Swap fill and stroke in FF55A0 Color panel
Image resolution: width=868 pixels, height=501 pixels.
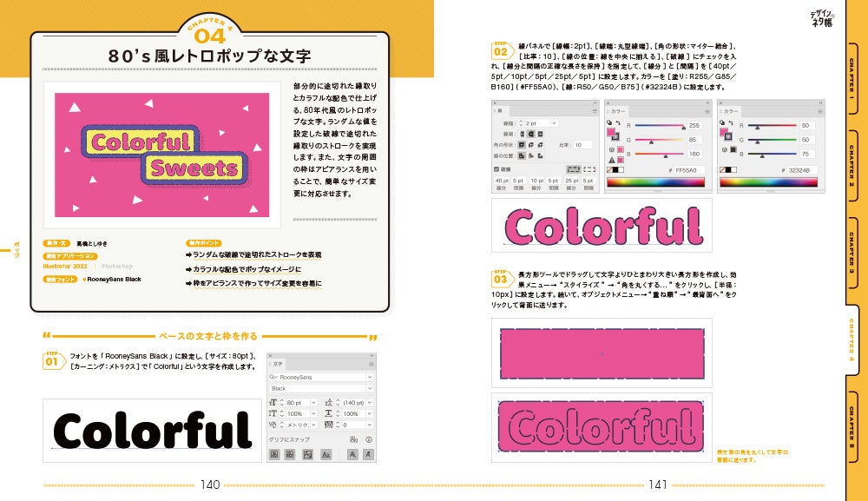[618, 123]
